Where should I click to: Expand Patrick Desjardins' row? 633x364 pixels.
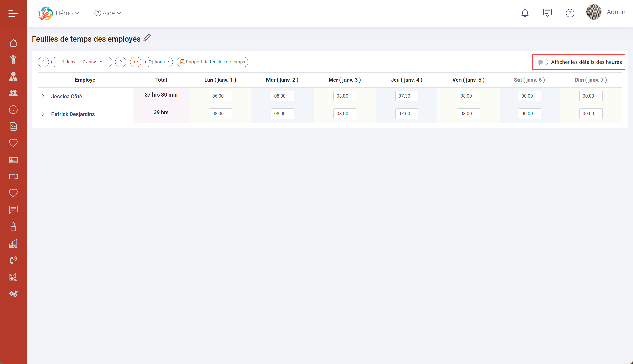click(x=43, y=114)
